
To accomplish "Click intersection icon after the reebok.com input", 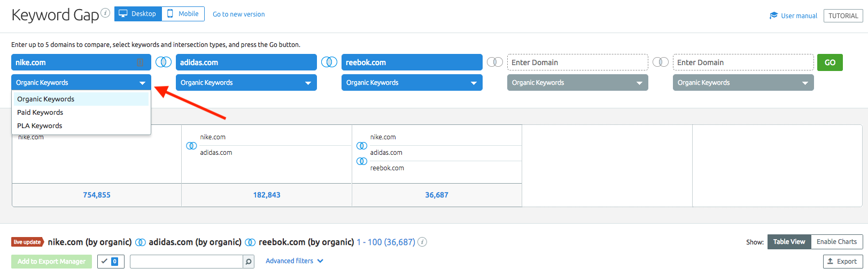I will pyautogui.click(x=495, y=62).
